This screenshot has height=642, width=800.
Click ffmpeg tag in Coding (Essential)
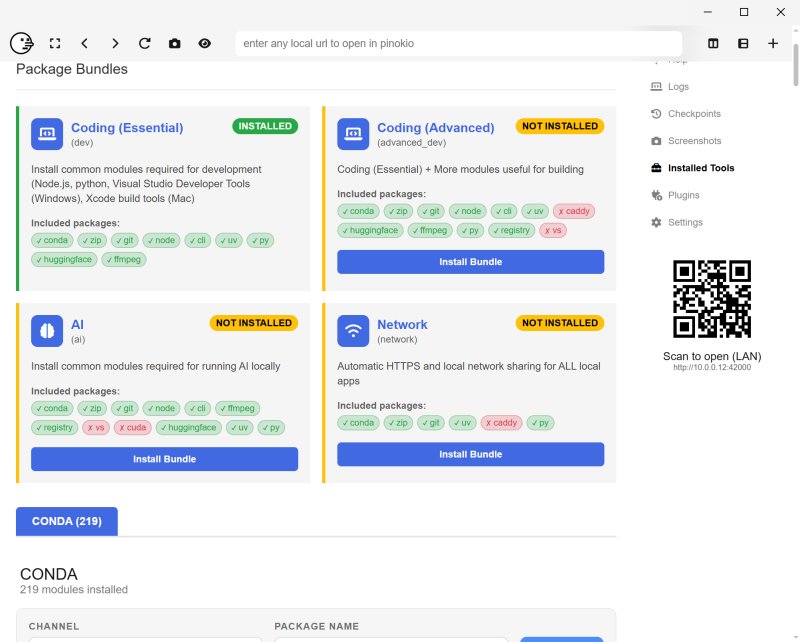(124, 260)
